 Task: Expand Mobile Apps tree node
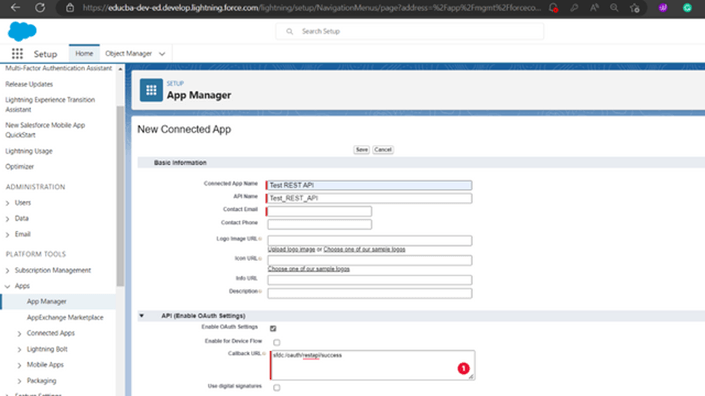[x=19, y=365]
